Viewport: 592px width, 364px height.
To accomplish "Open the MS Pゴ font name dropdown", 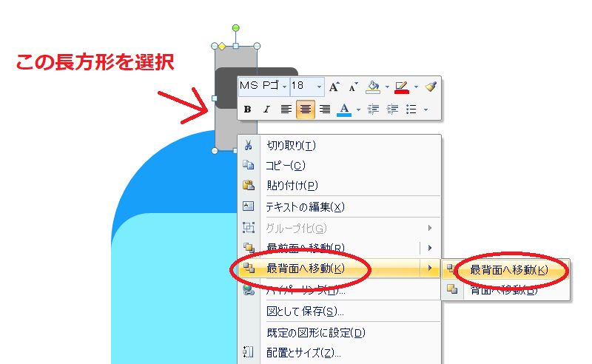I will (x=284, y=87).
